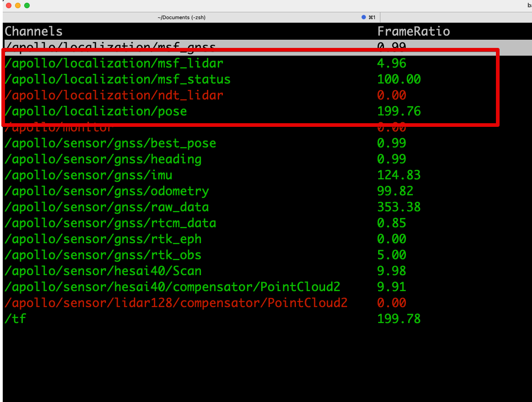Click the 0.99 value for gnss/heading
This screenshot has height=402, width=532.
point(391,159)
